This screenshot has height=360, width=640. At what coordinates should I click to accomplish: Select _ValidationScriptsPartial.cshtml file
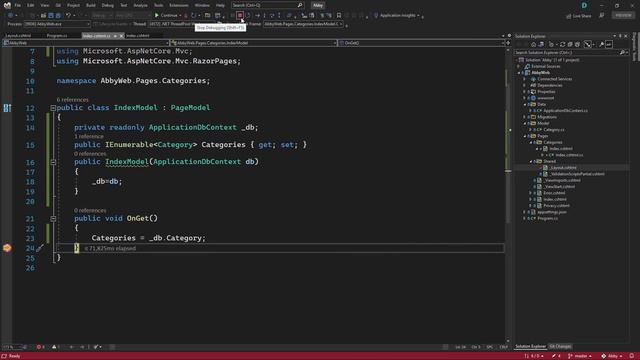tap(576, 174)
